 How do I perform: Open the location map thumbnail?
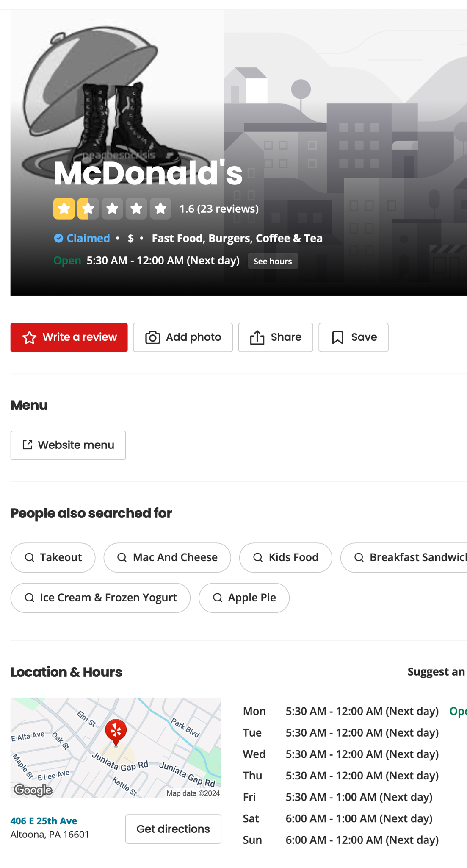pos(116,748)
